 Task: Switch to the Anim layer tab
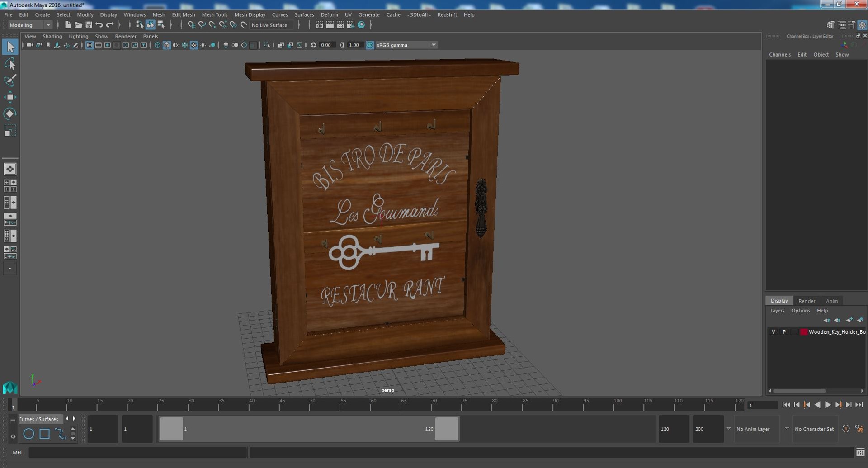click(x=832, y=301)
